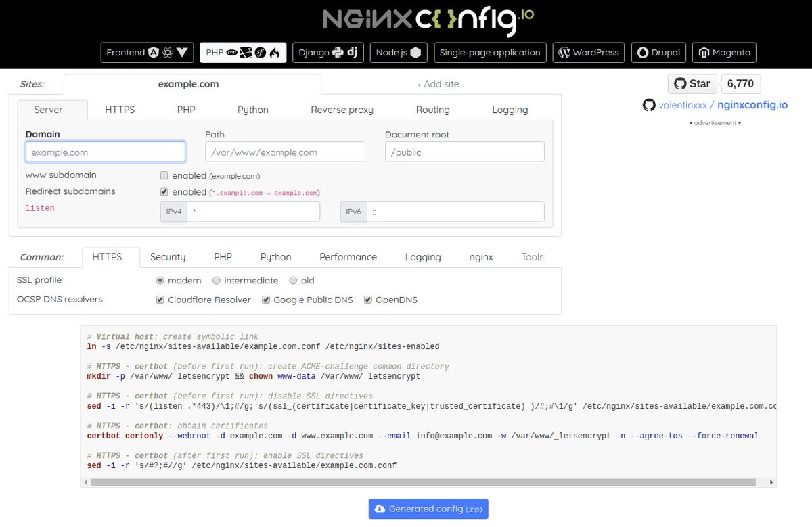Select the example.com site tab
The height and width of the screenshot is (527, 812).
pyautogui.click(x=192, y=84)
